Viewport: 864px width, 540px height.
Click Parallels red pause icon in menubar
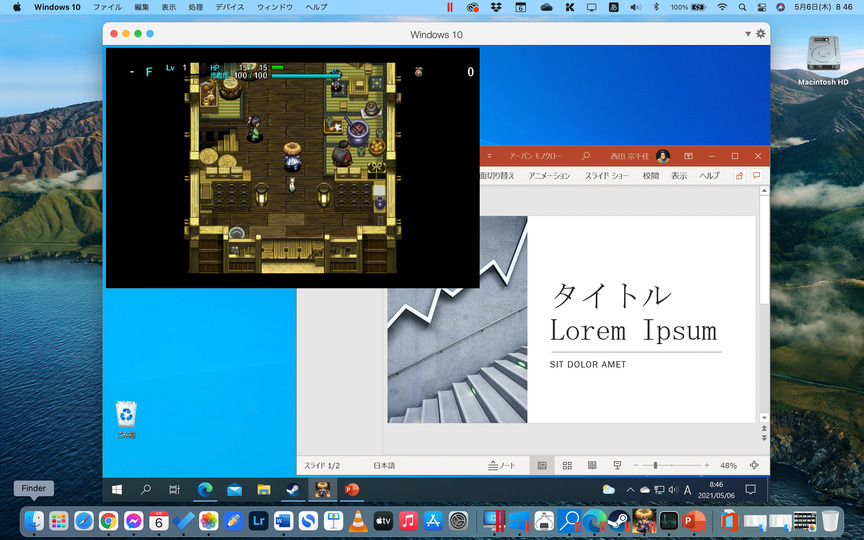click(x=450, y=7)
